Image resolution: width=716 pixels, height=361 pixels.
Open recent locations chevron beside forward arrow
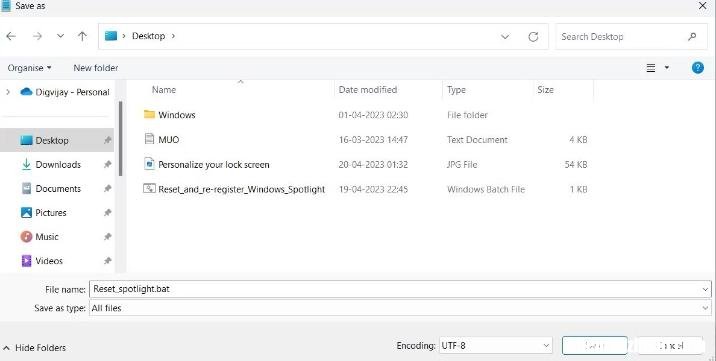[60, 37]
